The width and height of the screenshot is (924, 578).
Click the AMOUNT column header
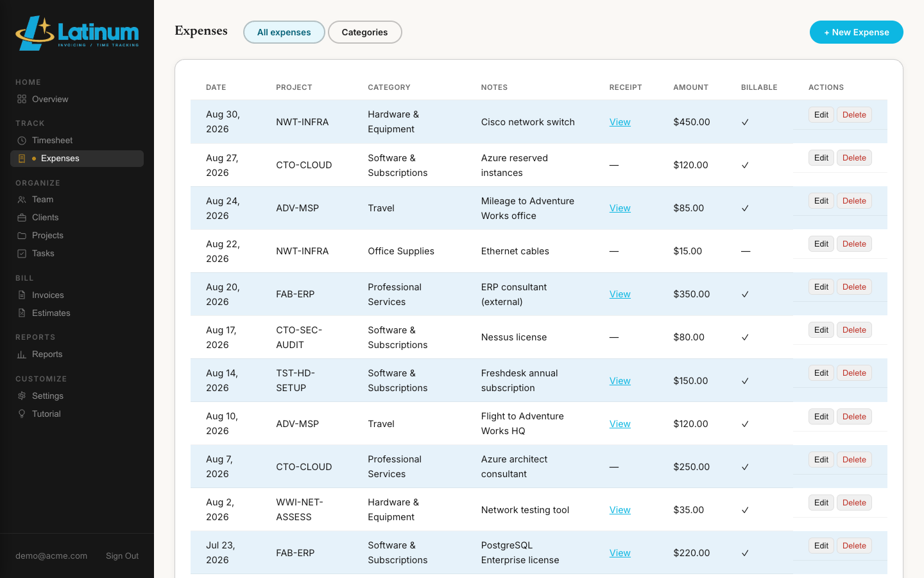tap(691, 87)
